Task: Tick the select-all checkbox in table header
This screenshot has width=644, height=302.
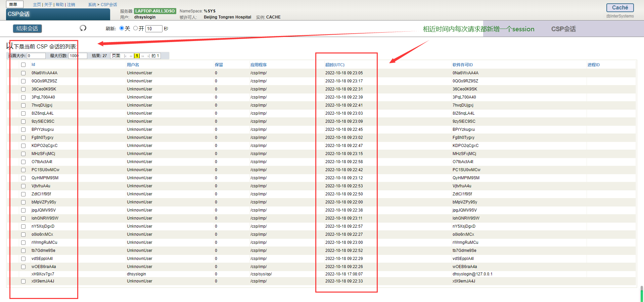Action: pos(23,65)
